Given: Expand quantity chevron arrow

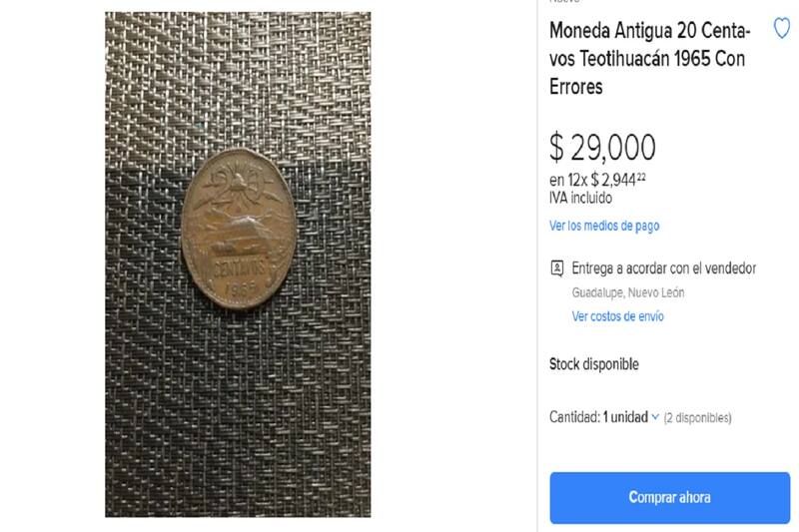Looking at the screenshot, I should pyautogui.click(x=655, y=417).
